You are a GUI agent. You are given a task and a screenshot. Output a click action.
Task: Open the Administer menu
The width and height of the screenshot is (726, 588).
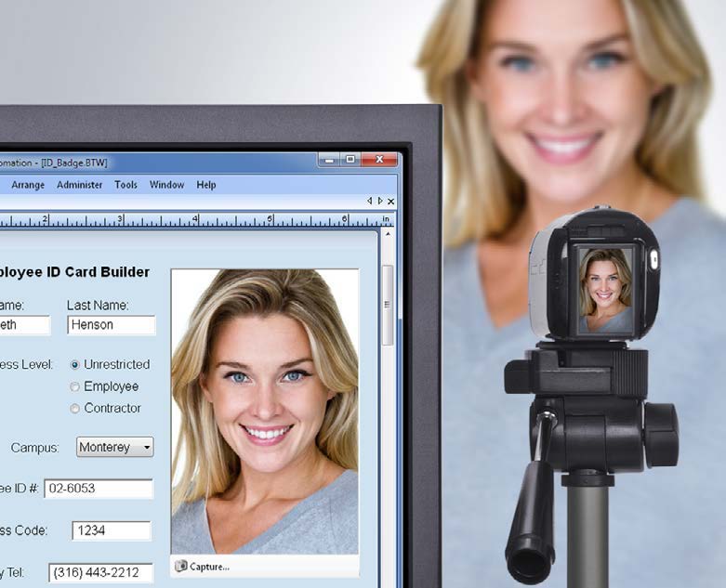coord(80,185)
